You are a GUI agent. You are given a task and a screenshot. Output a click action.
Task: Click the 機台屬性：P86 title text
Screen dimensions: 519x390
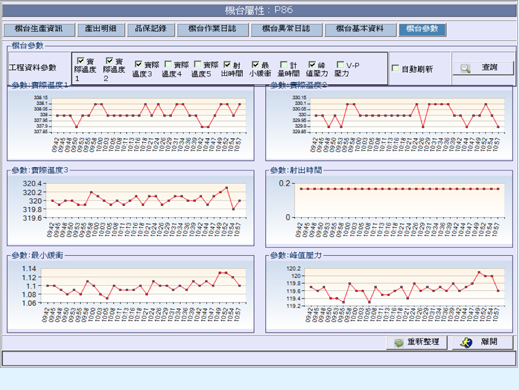(259, 10)
